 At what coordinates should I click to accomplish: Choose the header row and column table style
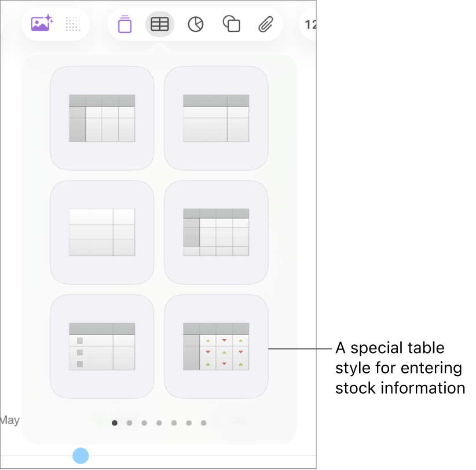101,117
